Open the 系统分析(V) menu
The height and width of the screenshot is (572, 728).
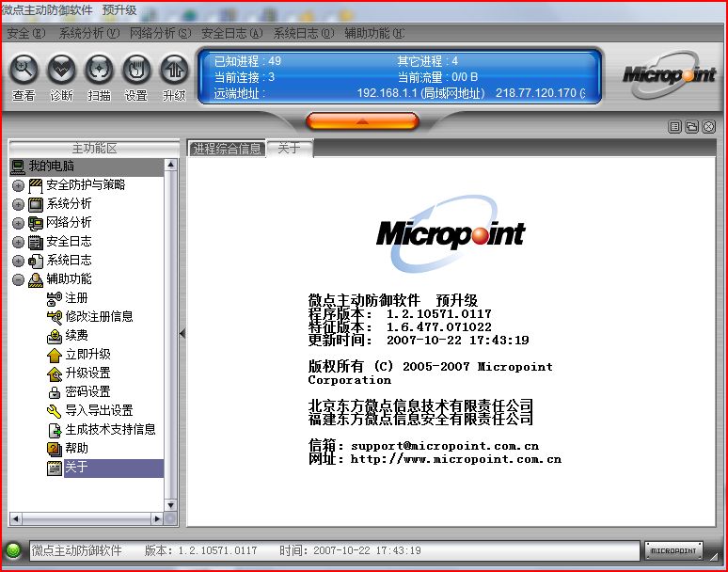click(x=89, y=33)
